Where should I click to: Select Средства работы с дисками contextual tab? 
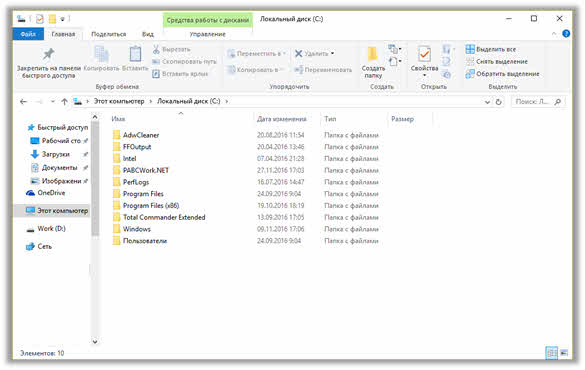coord(208,20)
